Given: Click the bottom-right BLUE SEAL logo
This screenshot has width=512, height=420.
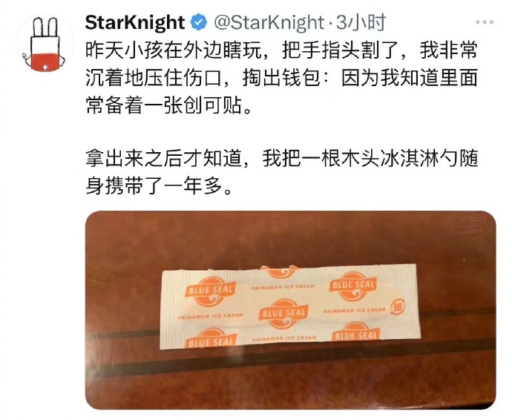Looking at the screenshot, I should [356, 333].
